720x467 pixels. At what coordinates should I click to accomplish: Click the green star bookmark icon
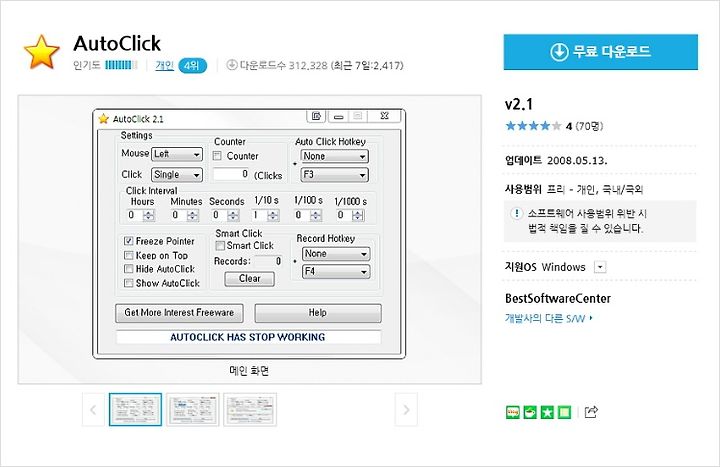point(547,412)
